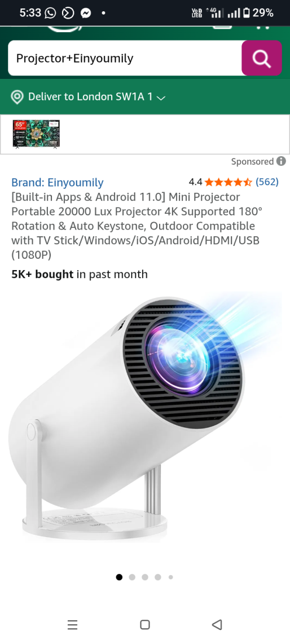This screenshot has width=290, height=644.
Task: Tap the white mini projector product image
Action: [x=145, y=417]
